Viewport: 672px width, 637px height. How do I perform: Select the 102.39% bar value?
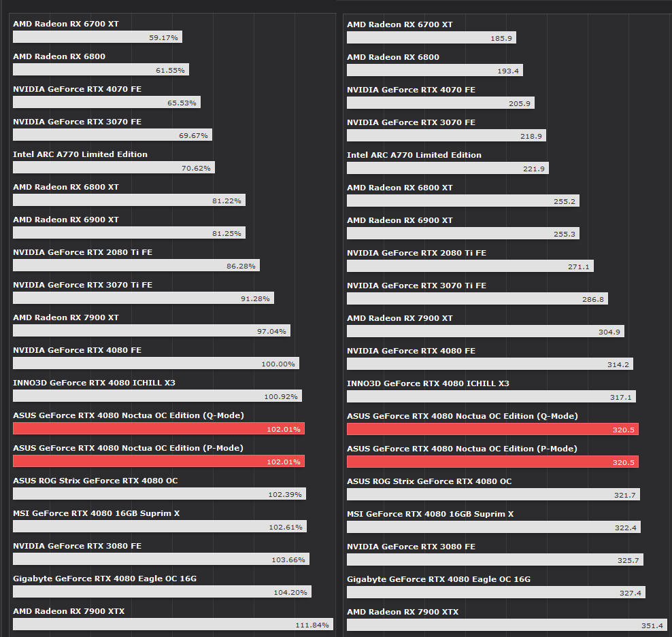tap(285, 494)
